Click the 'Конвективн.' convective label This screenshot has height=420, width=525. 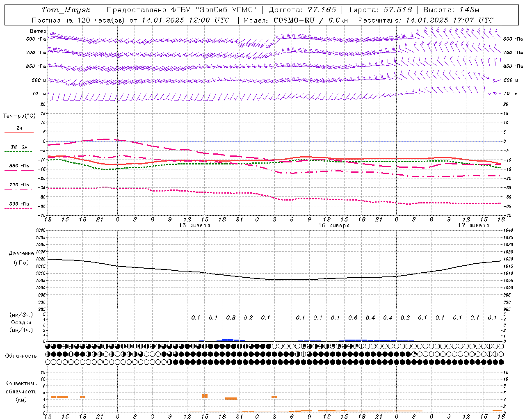pos(21,383)
